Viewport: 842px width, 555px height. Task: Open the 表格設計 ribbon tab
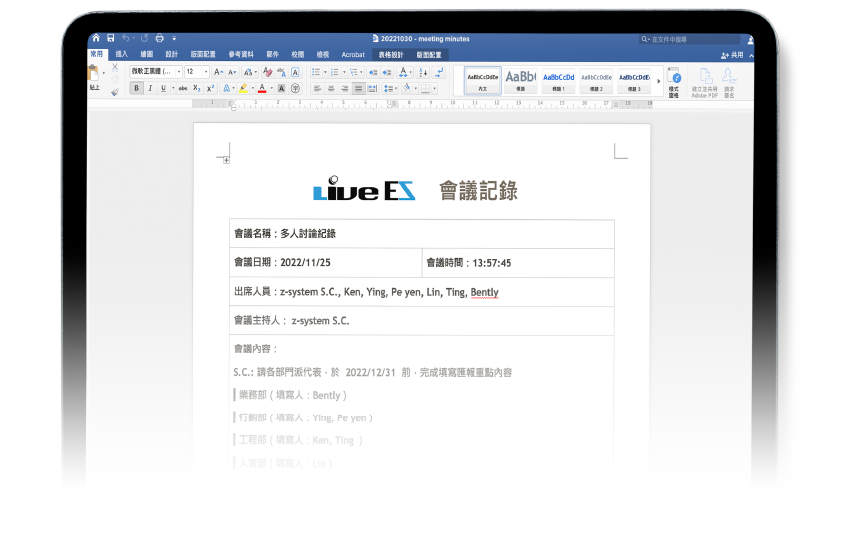coord(390,55)
